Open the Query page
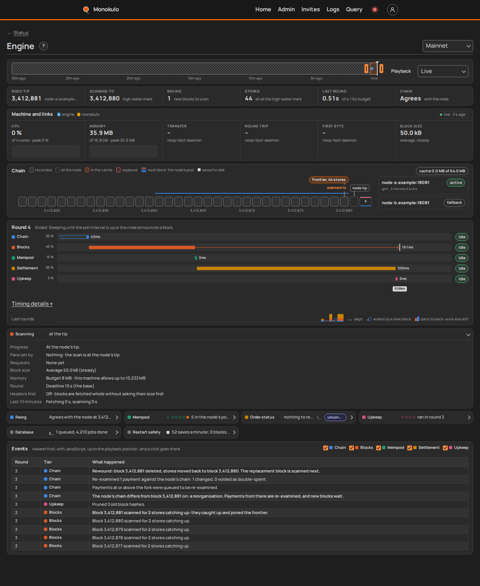 pyautogui.click(x=354, y=9)
